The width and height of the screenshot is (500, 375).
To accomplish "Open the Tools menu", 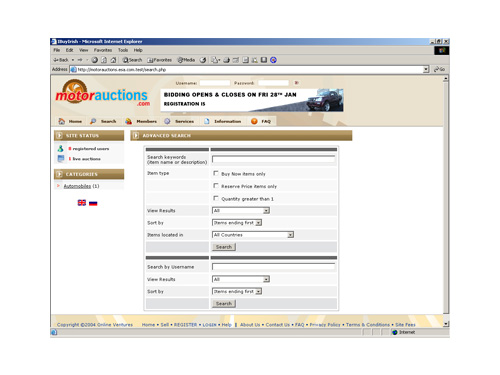I will click(x=123, y=50).
